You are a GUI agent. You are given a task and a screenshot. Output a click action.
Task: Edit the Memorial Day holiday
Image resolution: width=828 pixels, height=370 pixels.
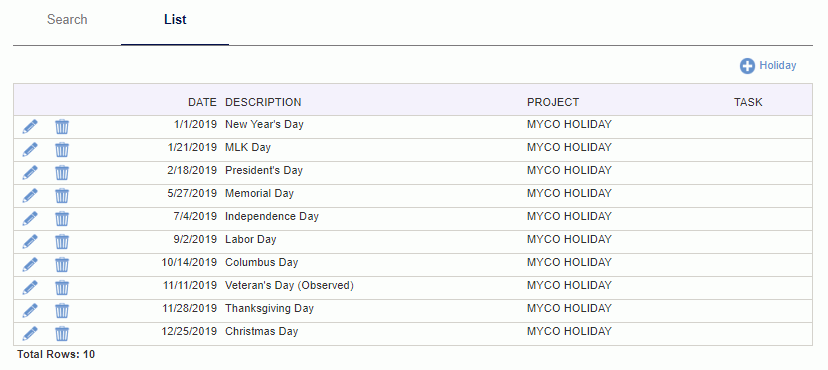pos(30,196)
